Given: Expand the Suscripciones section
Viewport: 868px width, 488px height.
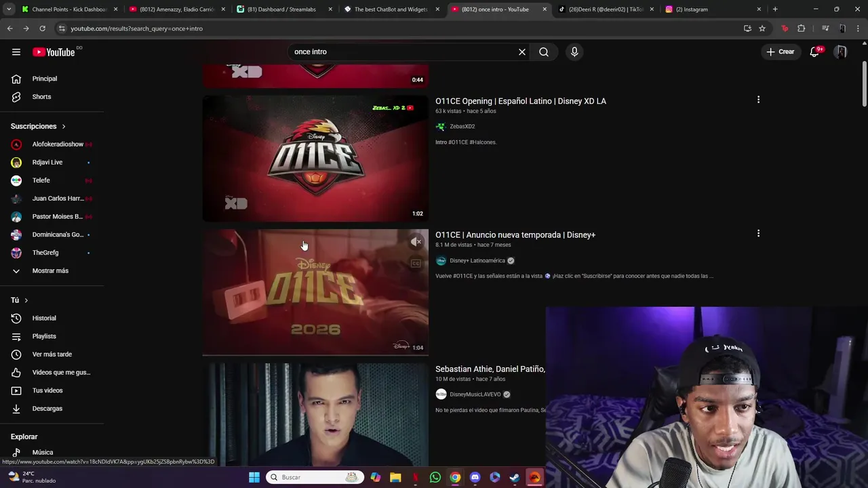Looking at the screenshot, I should 38,127.
